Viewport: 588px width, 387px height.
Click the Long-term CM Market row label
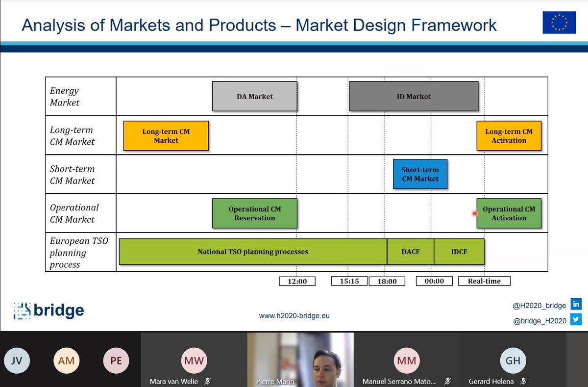73,136
